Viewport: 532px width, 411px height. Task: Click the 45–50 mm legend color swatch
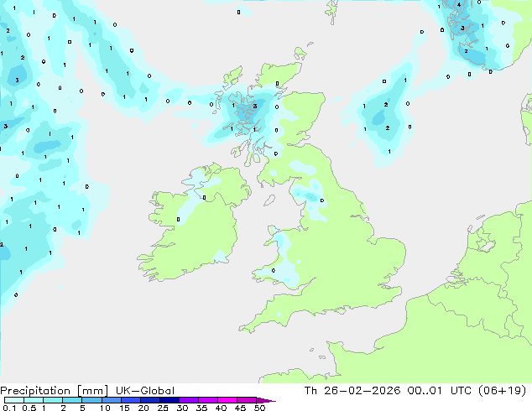coord(247,400)
